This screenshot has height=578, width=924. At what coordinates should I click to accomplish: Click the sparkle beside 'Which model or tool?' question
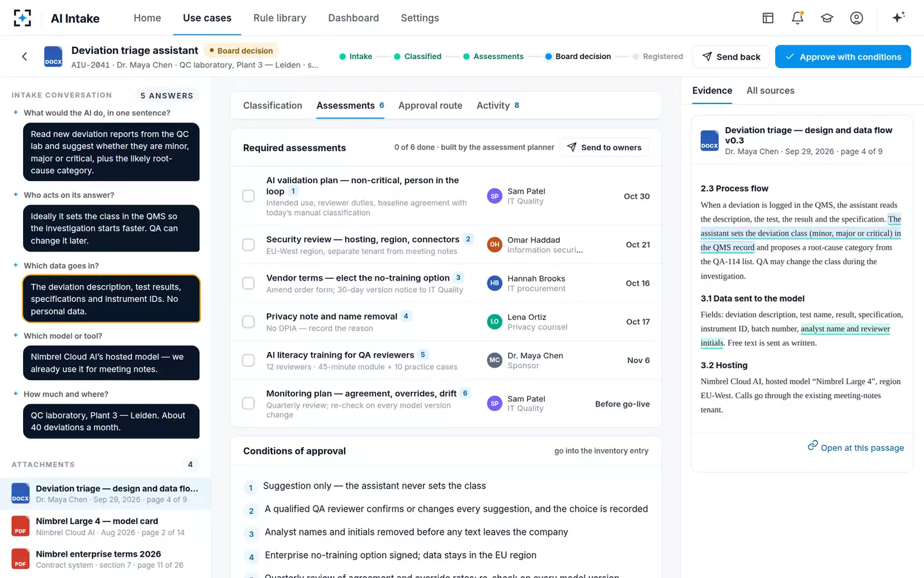(15, 335)
